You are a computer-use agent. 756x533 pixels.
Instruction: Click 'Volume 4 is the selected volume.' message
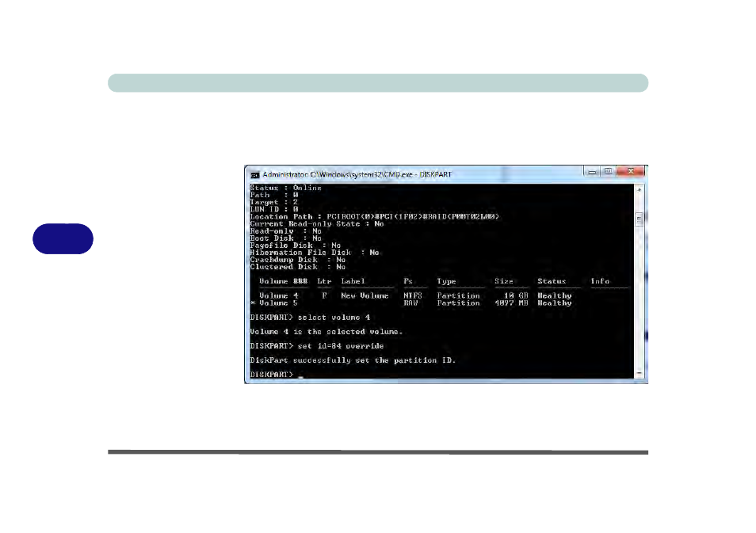click(326, 332)
